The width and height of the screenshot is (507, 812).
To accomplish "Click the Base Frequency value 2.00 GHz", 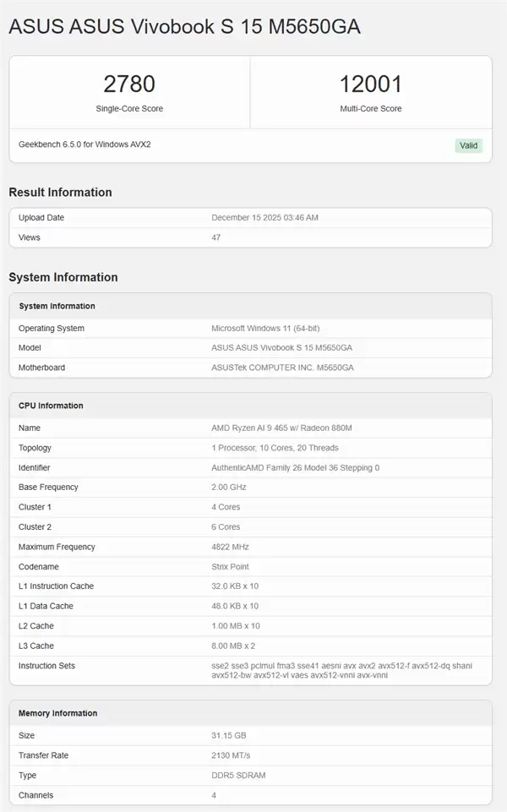I will click(x=229, y=488).
